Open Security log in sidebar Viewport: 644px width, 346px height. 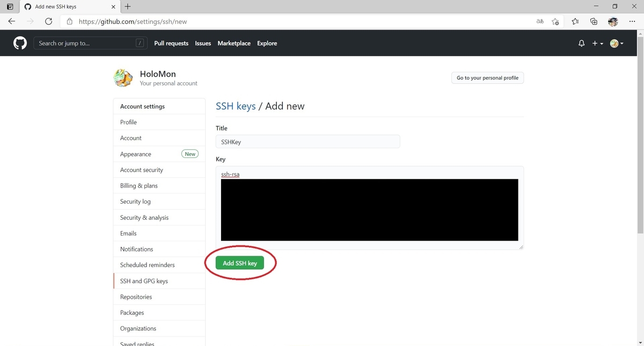tap(159, 201)
